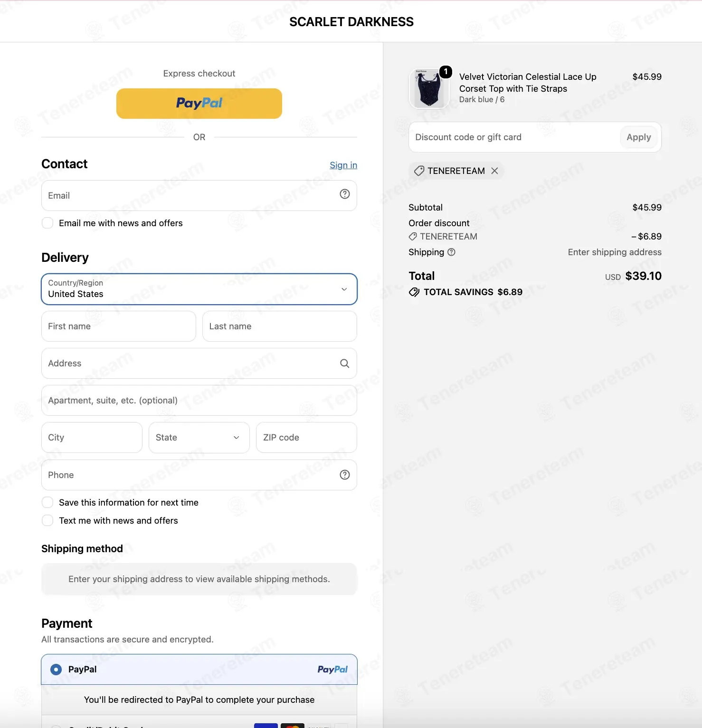Open the Country/Region dropdown
Image resolution: width=702 pixels, height=728 pixels.
tap(199, 289)
